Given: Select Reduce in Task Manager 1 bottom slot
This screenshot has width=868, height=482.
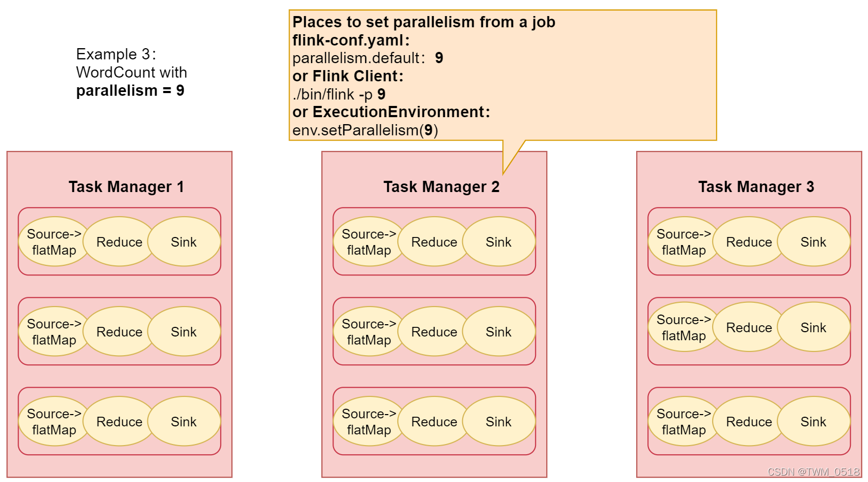Looking at the screenshot, I should (119, 422).
